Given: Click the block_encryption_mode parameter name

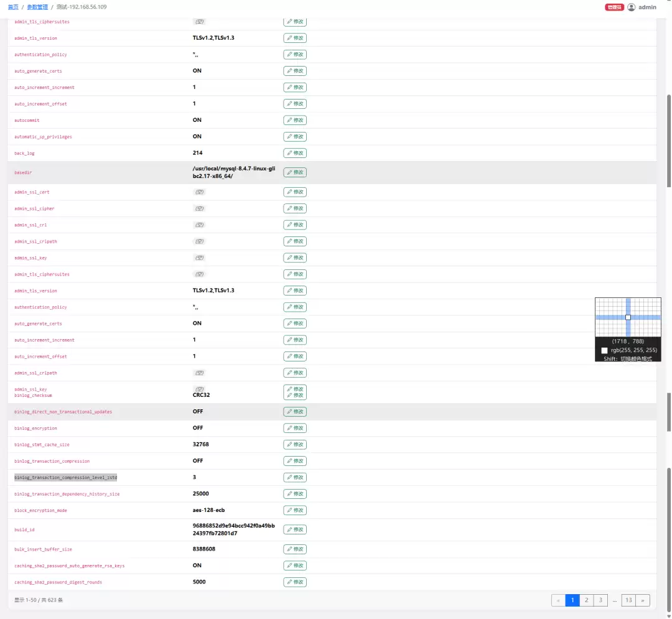Looking at the screenshot, I should (40, 511).
